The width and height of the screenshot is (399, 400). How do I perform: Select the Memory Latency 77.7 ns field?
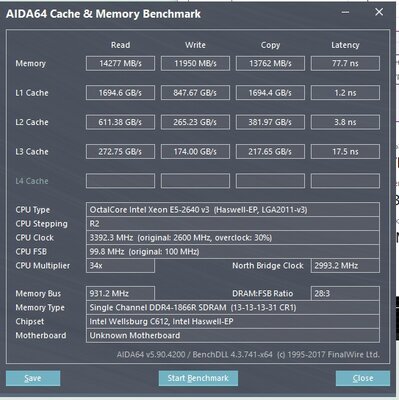tap(345, 63)
